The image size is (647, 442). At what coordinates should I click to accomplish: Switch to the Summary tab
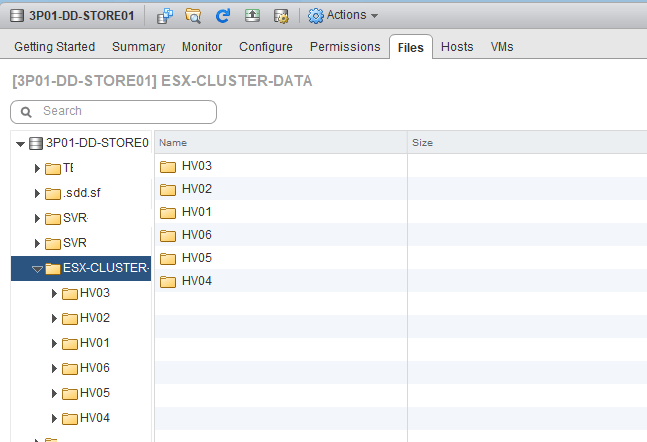click(138, 47)
